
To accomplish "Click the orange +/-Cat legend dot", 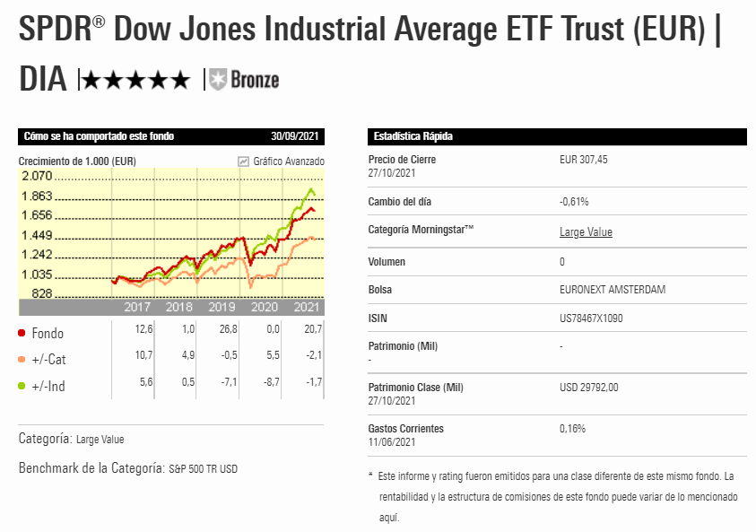I will coord(22,360).
